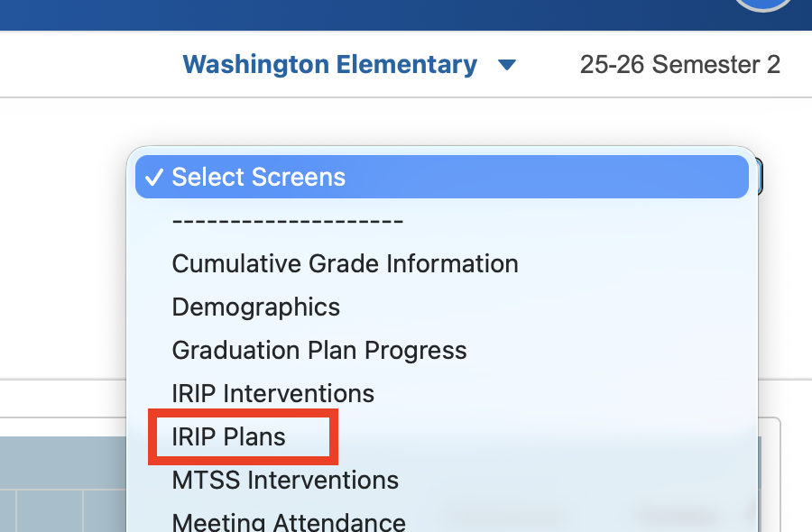Open "IRIP Interventions" screen
Screen dimensions: 812x532
(272, 393)
